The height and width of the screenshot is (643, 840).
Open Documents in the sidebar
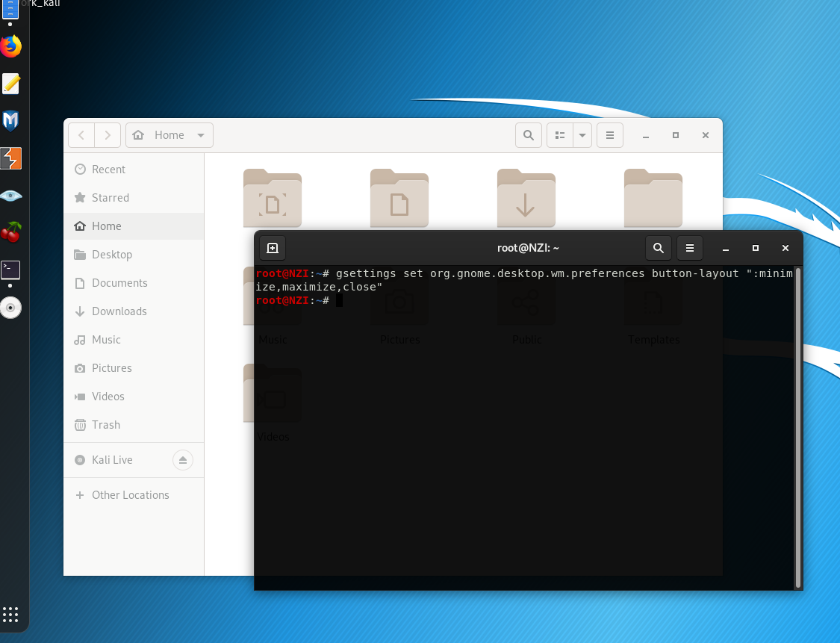(x=134, y=283)
